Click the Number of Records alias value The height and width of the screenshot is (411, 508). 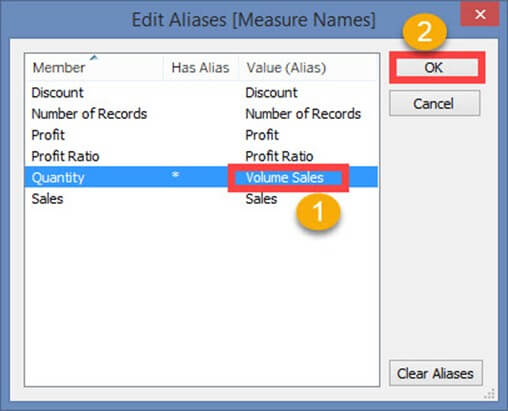coord(303,114)
